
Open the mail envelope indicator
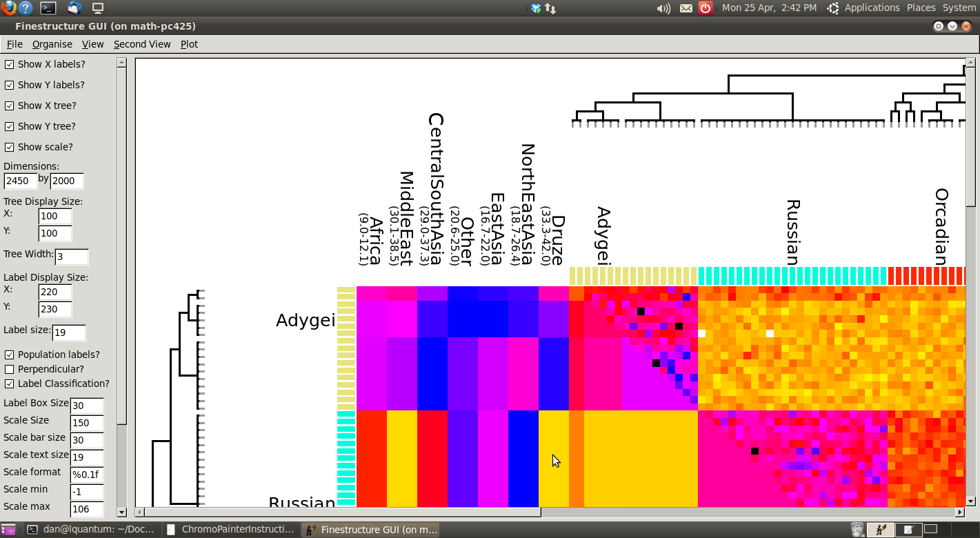coord(686,8)
